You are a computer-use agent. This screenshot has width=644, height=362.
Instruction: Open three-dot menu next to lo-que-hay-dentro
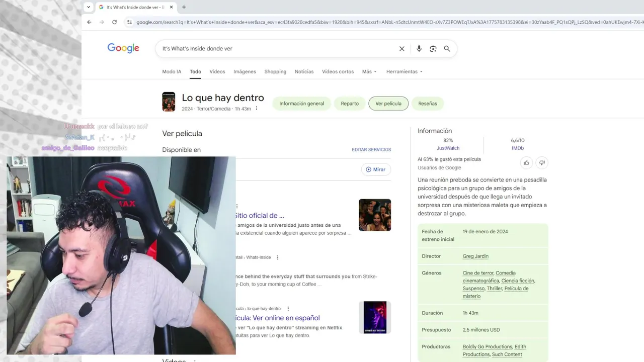[288, 309]
